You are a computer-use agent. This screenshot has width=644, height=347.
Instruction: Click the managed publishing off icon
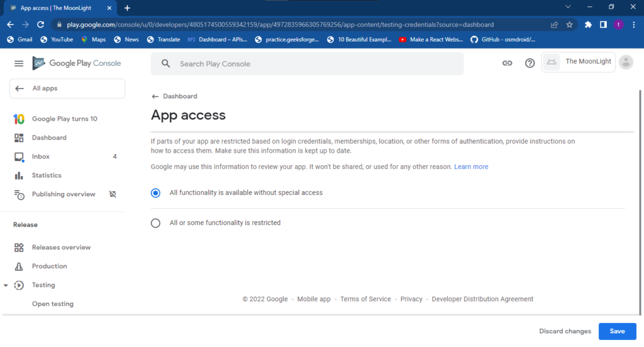113,194
